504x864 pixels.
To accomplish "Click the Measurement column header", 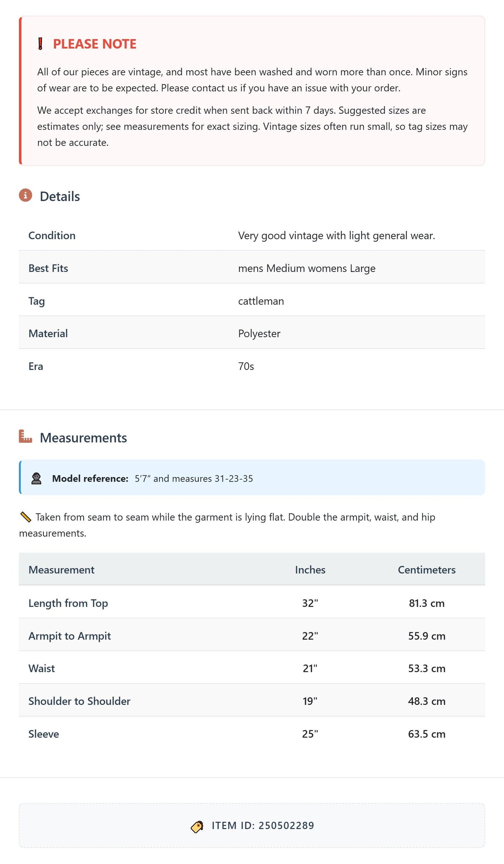I will (x=61, y=570).
